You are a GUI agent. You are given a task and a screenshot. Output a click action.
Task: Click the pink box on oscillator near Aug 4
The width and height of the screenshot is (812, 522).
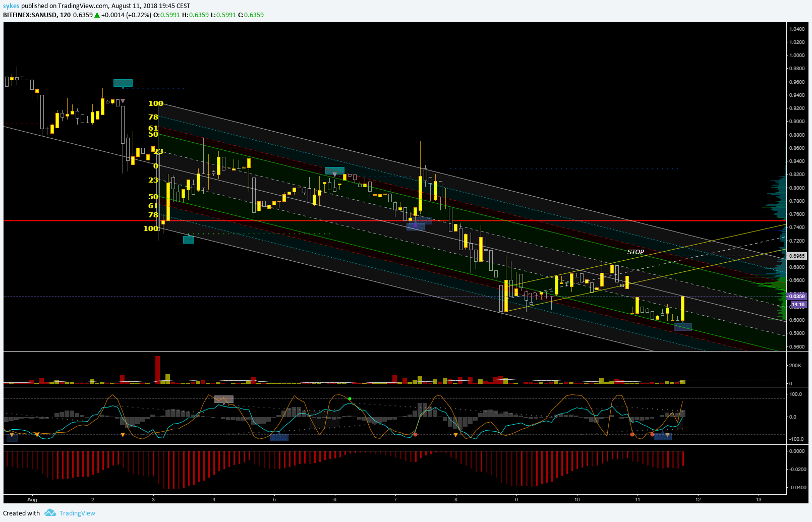pos(224,399)
